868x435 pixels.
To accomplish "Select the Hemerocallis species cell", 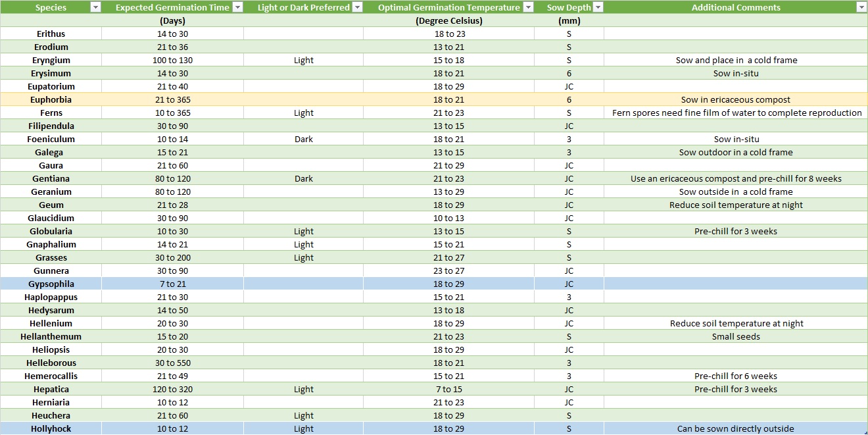I will [51, 376].
